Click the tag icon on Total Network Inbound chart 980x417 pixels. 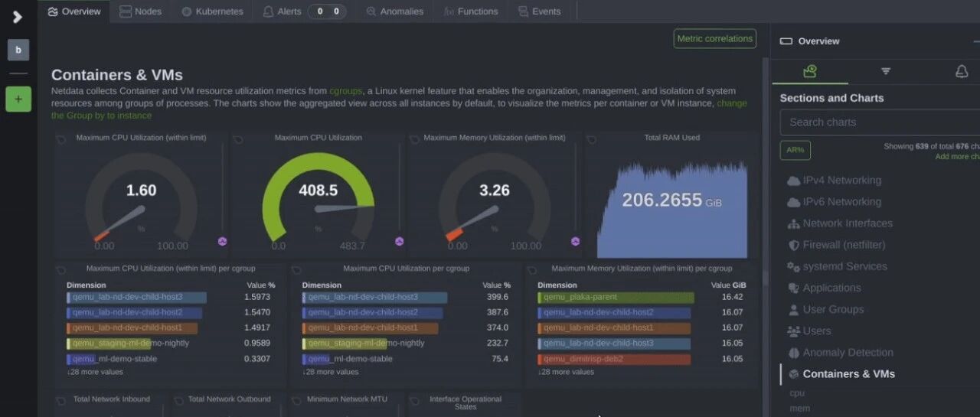coord(61,399)
